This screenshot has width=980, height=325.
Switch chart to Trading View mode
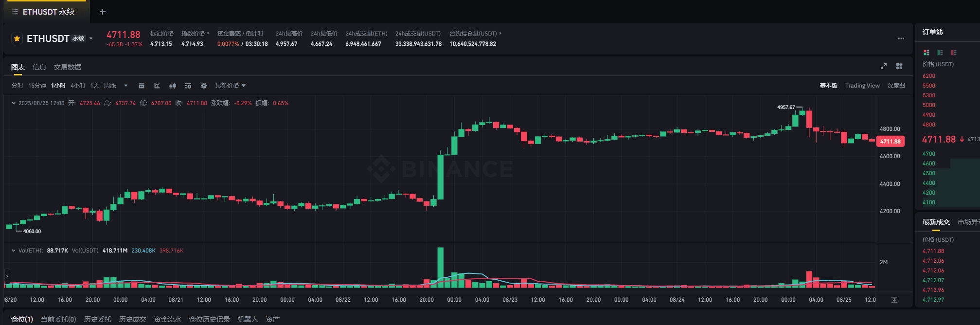click(x=862, y=86)
